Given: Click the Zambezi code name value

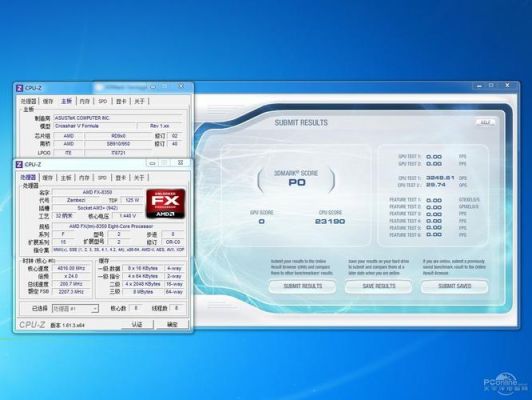Looking at the screenshot, I should [76, 200].
